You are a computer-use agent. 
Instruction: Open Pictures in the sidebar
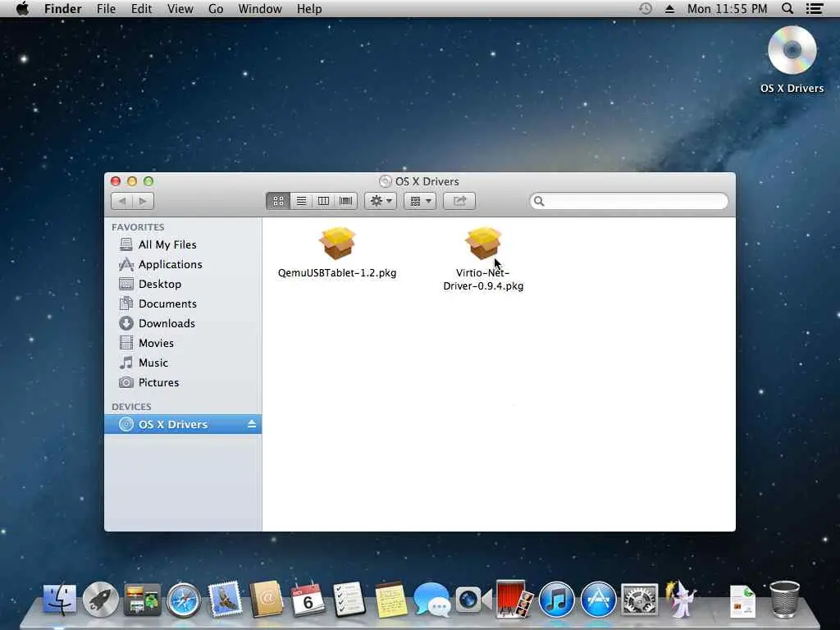click(183, 382)
